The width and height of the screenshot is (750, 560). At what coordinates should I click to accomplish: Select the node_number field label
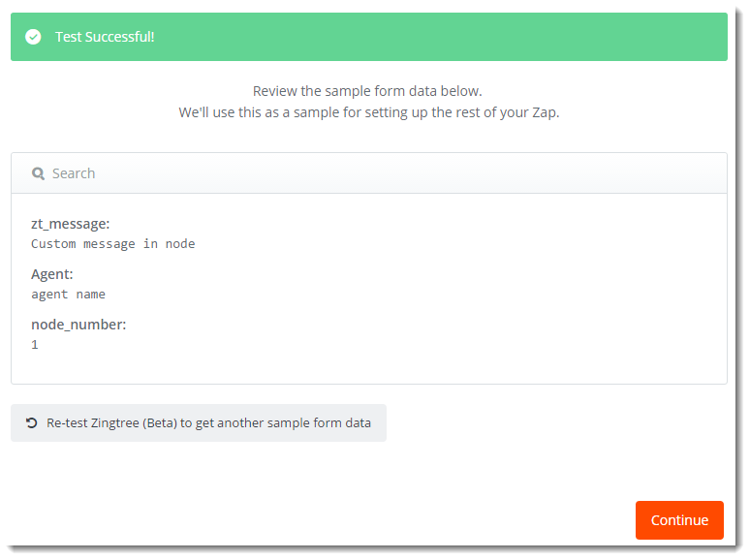(78, 325)
